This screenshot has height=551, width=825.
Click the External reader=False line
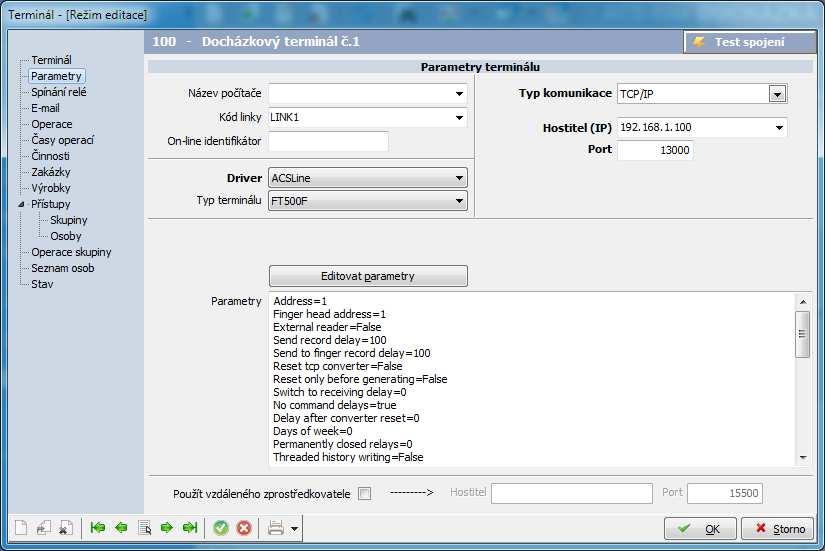click(x=327, y=327)
